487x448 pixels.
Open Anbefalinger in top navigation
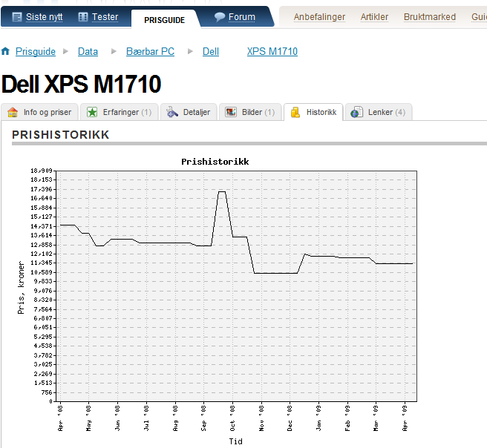click(x=319, y=17)
